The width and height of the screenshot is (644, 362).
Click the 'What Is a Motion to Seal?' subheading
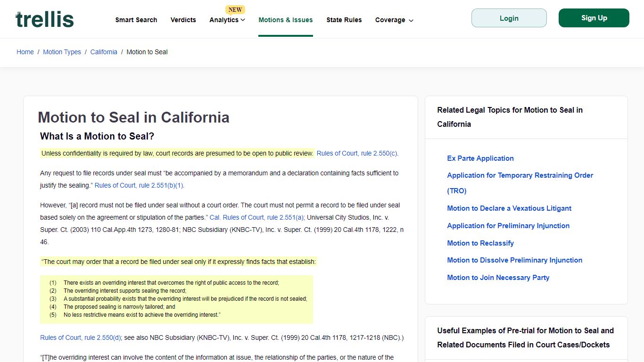pos(97,136)
